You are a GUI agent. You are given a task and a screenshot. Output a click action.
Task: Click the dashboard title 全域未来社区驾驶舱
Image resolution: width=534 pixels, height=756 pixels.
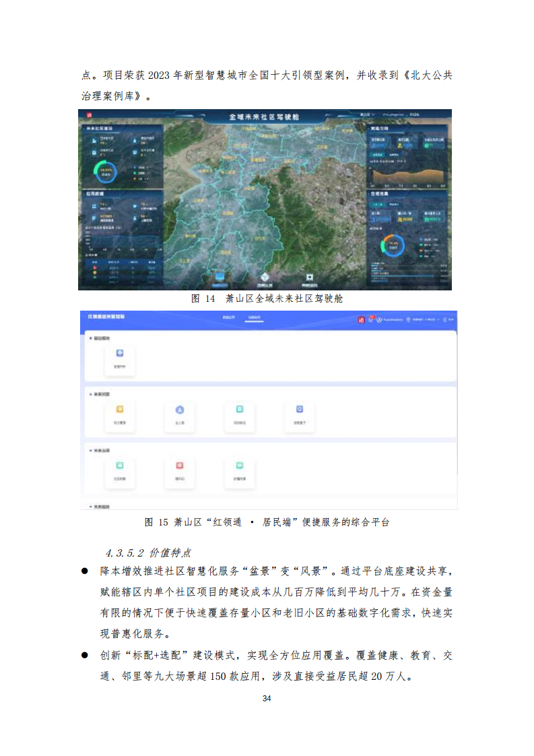[264, 117]
